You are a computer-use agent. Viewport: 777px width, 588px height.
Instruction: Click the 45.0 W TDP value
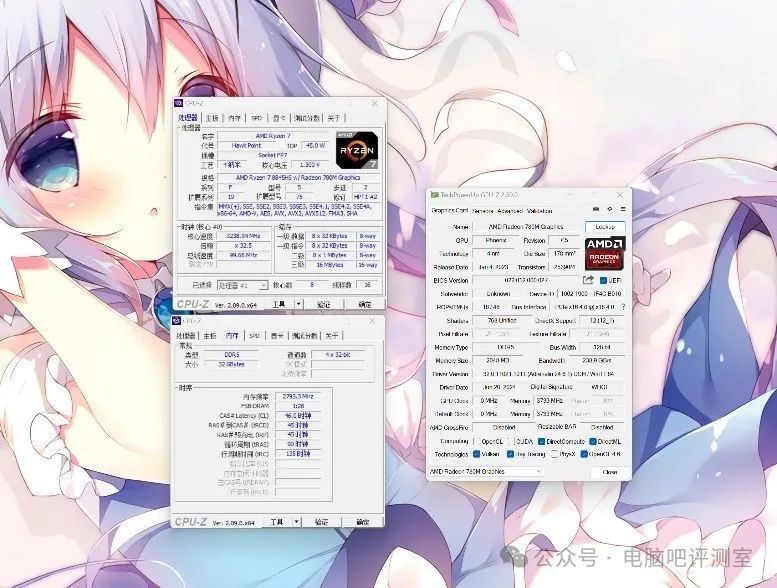(x=316, y=146)
